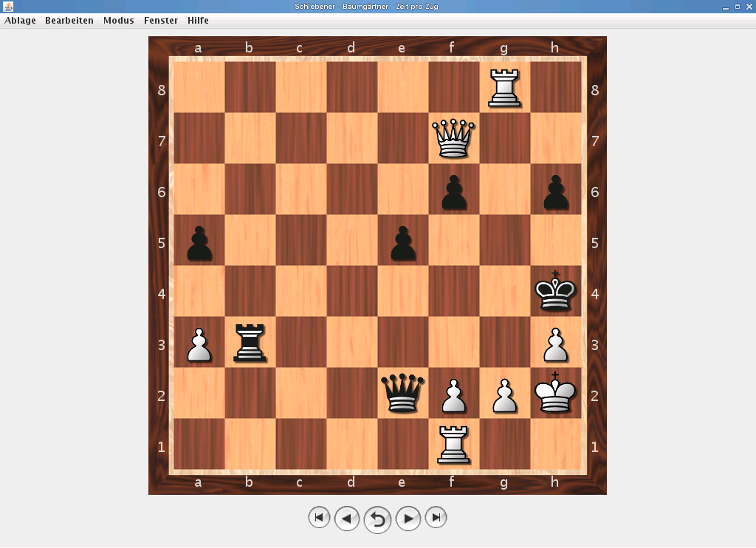Click the application icon in the title bar
Screen dimensions: 756x548
click(x=8, y=7)
